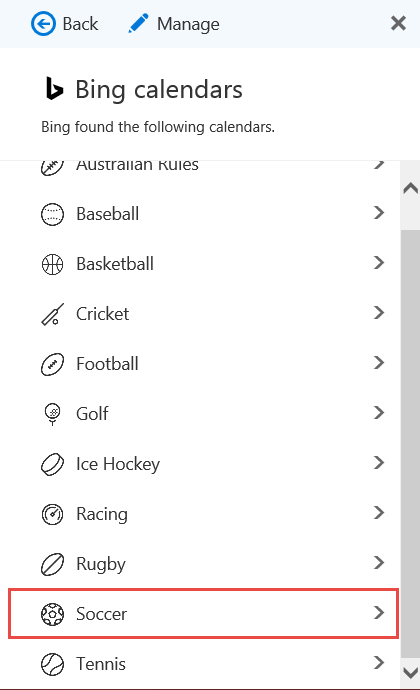Image resolution: width=420 pixels, height=690 pixels.
Task: Open the Cricket calendars entry
Action: click(x=203, y=314)
